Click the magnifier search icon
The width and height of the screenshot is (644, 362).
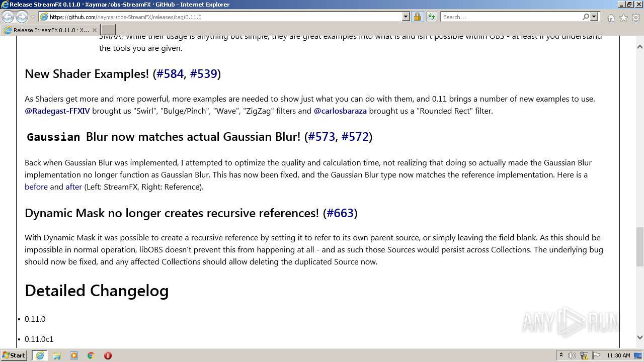[586, 17]
